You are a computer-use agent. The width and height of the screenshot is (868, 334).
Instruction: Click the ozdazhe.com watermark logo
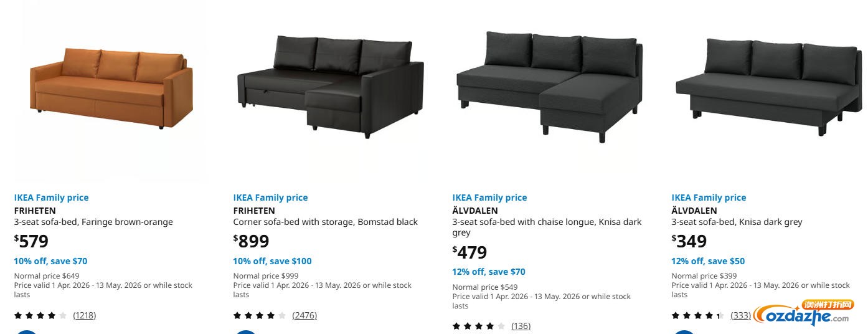click(x=803, y=313)
